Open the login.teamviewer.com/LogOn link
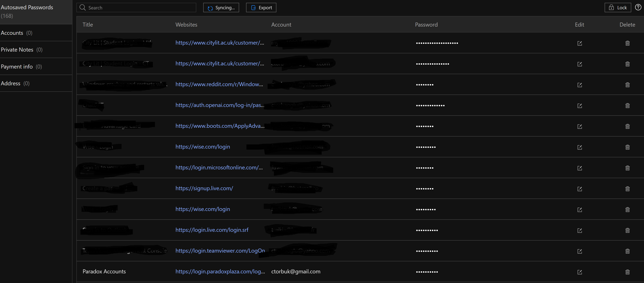Image resolution: width=644 pixels, height=283 pixels. tap(220, 250)
